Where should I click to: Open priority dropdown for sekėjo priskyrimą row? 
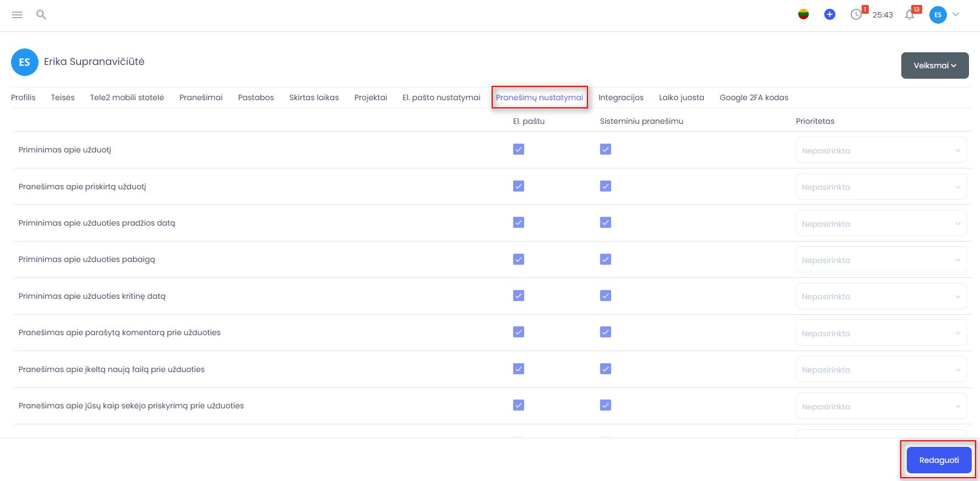click(881, 406)
